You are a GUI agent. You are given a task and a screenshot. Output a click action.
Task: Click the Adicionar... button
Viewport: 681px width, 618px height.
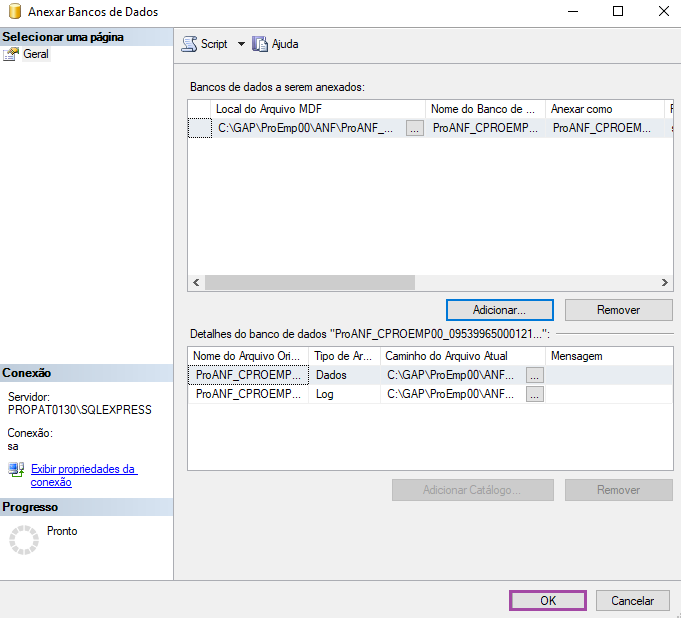pyautogui.click(x=499, y=310)
